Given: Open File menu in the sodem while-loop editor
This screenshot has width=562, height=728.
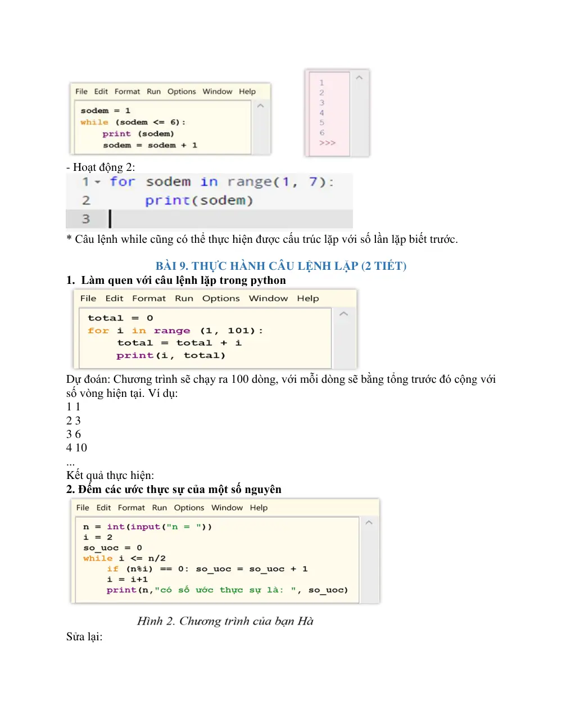Looking at the screenshot, I should (x=81, y=92).
